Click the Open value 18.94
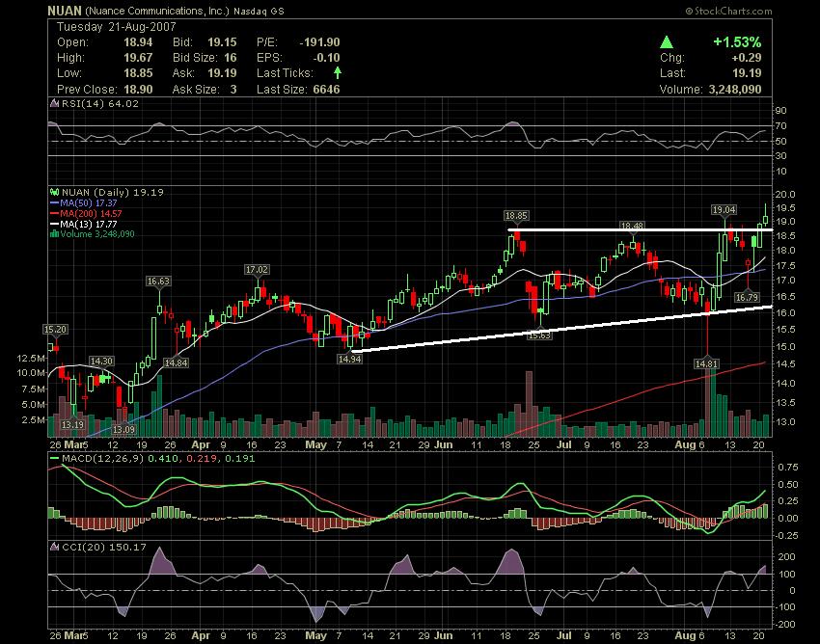 click(138, 42)
